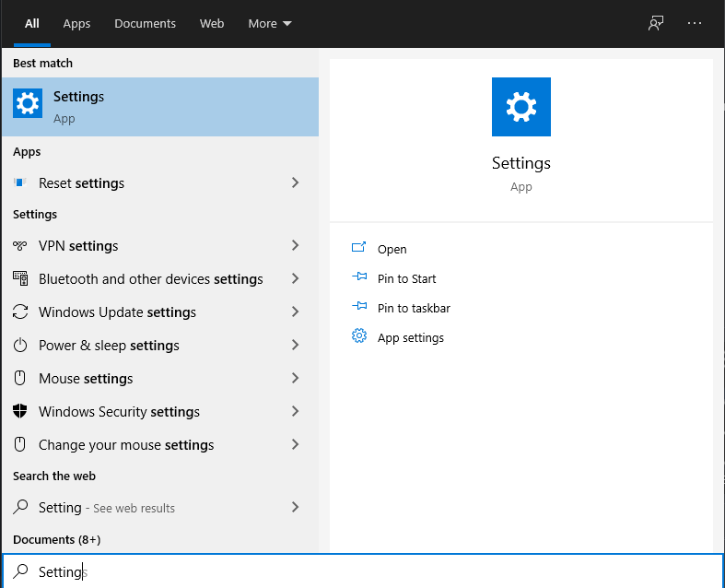Viewport: 725px width, 588px height.
Task: Click the App settings gear icon
Action: coord(359,335)
